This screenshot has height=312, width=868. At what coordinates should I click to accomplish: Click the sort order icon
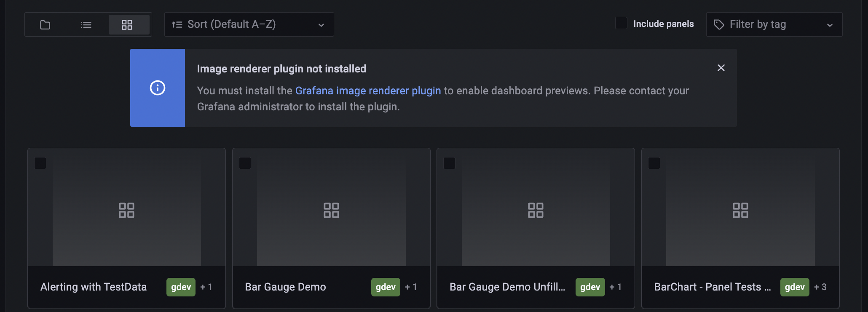177,25
